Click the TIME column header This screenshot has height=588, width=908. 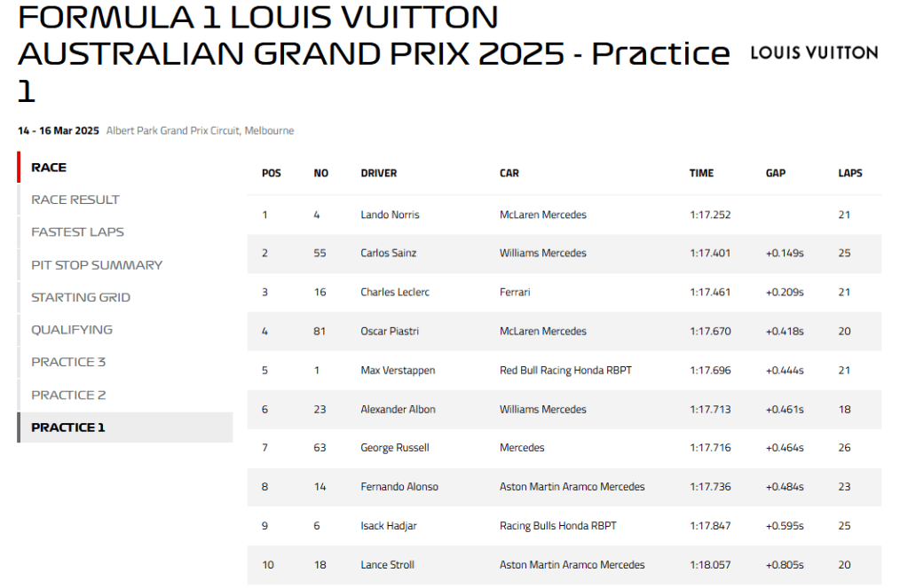point(701,174)
